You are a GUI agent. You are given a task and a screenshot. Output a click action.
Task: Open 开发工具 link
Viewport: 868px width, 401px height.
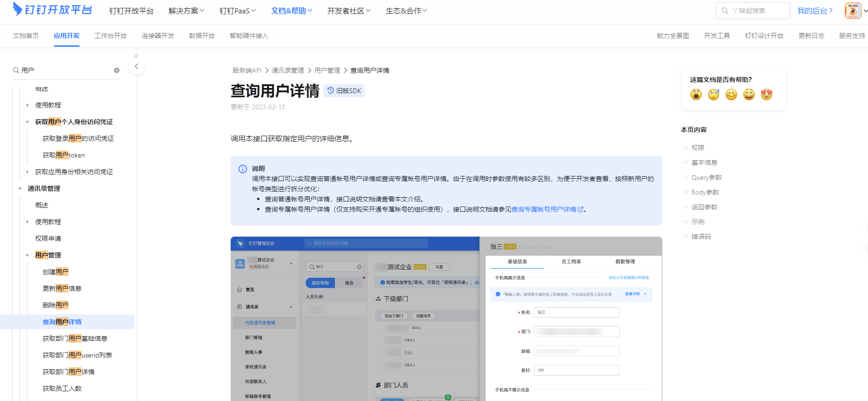click(717, 36)
